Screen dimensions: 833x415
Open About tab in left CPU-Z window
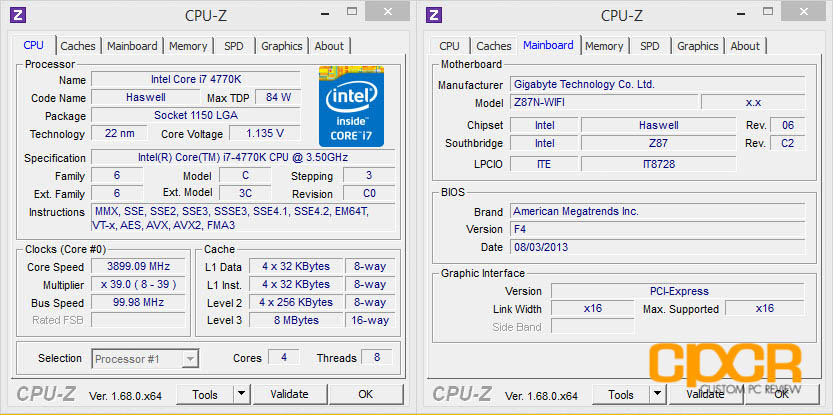(x=329, y=46)
